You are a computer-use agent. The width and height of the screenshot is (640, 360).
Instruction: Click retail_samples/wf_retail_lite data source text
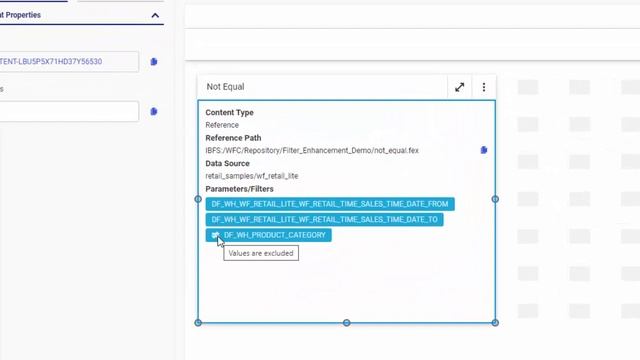pos(252,176)
